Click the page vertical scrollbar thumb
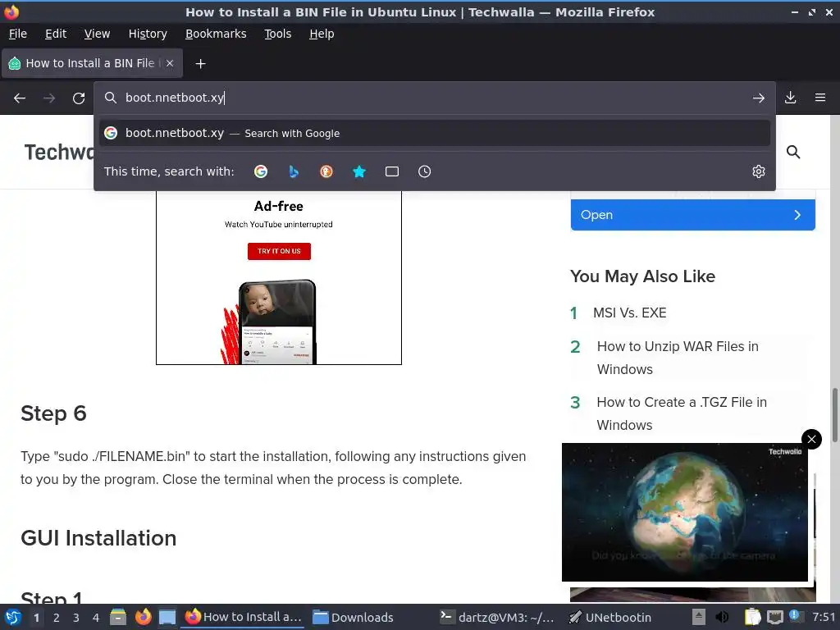The height and width of the screenshot is (630, 840). [834, 416]
